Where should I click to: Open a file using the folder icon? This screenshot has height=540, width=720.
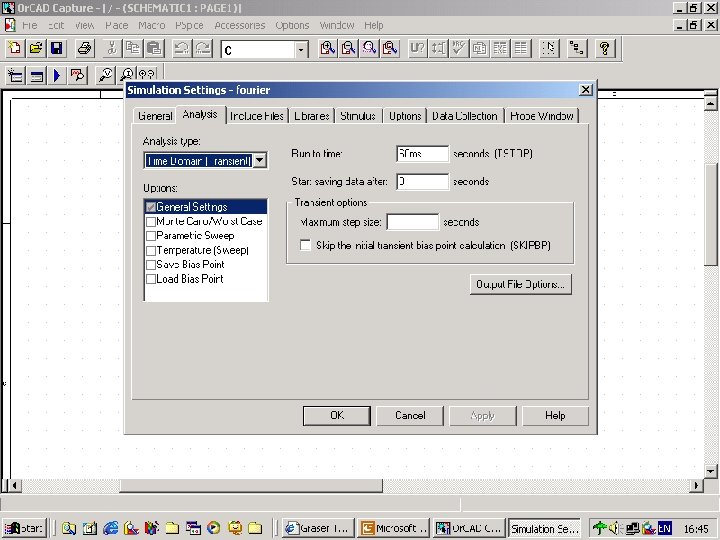pos(35,48)
